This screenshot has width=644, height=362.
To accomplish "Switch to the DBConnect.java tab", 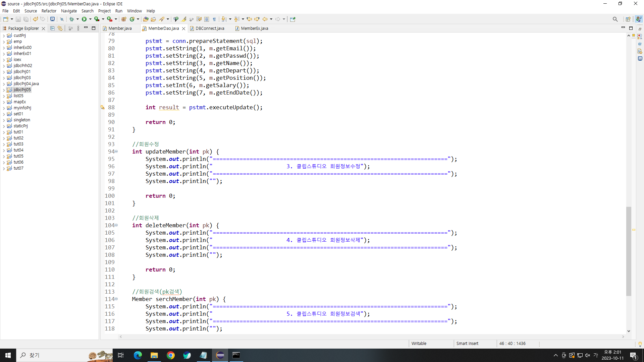I will coord(210,28).
